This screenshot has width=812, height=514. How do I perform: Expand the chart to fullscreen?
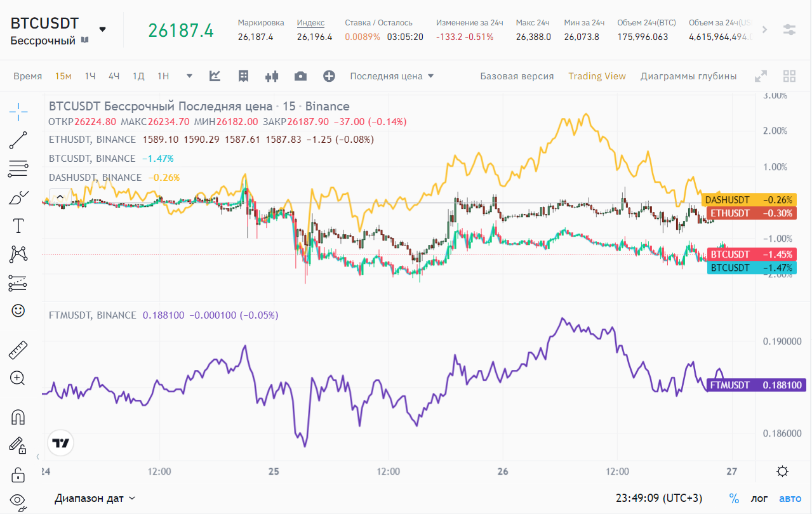coord(761,77)
